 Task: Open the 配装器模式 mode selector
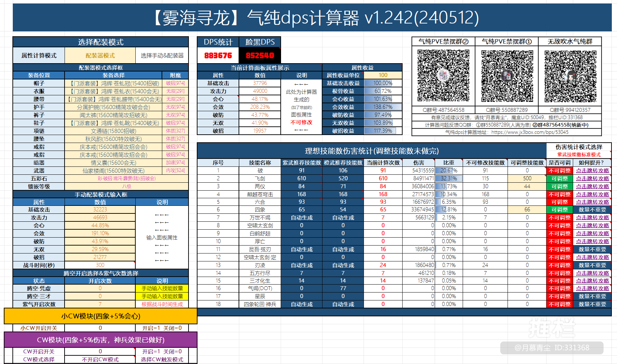tap(100, 55)
